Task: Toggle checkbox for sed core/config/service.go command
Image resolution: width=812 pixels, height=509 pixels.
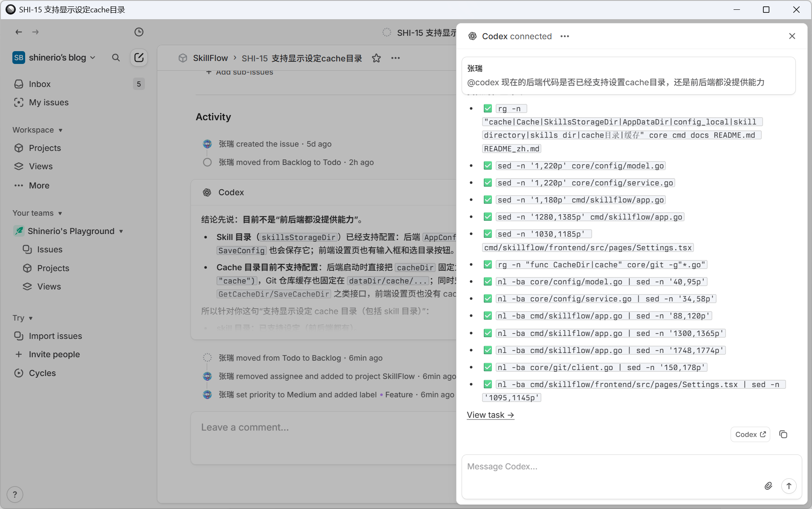Action: tap(488, 183)
